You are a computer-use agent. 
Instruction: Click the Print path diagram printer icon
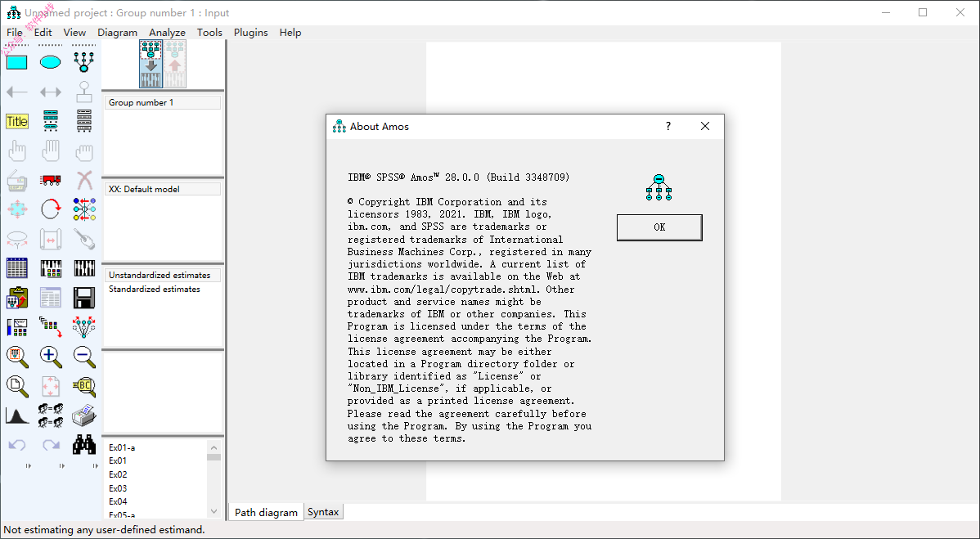(84, 414)
